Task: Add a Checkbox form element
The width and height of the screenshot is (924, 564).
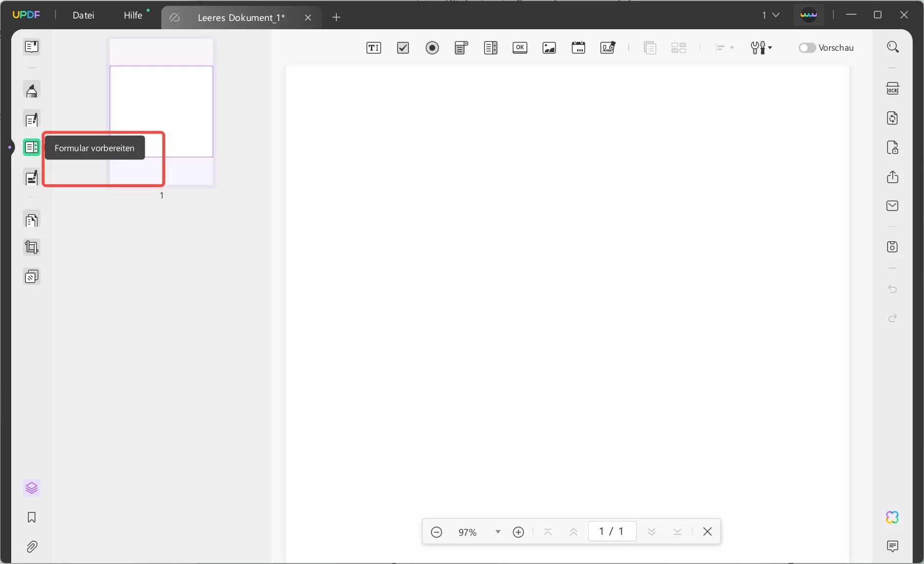Action: pyautogui.click(x=403, y=48)
